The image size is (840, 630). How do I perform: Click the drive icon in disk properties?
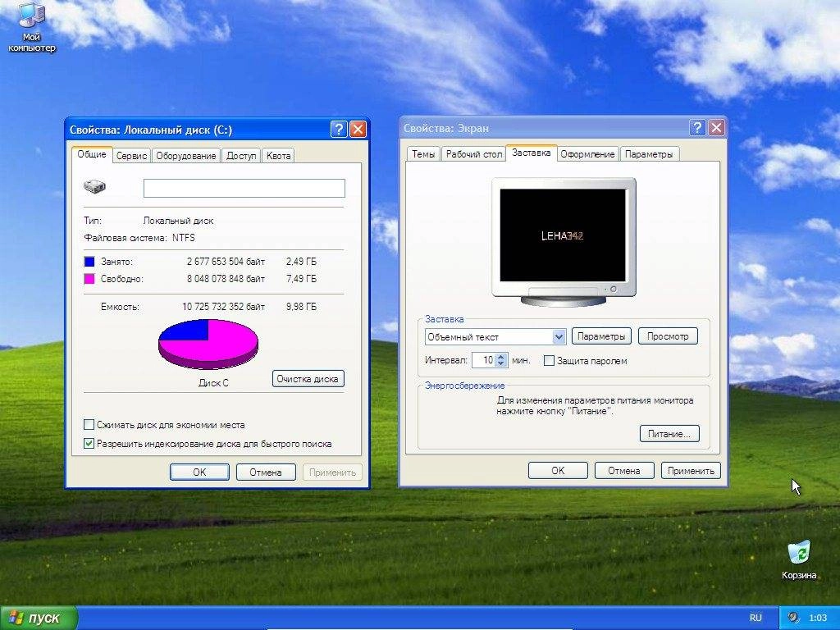[x=95, y=187]
